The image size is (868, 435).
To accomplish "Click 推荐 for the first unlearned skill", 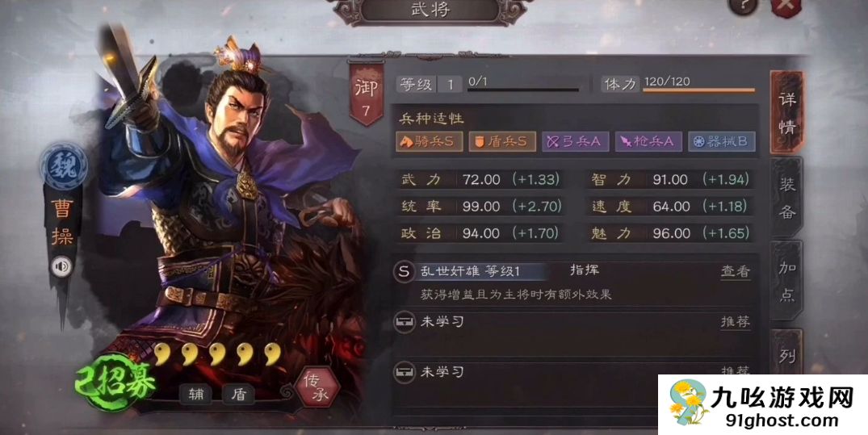I will pos(735,321).
